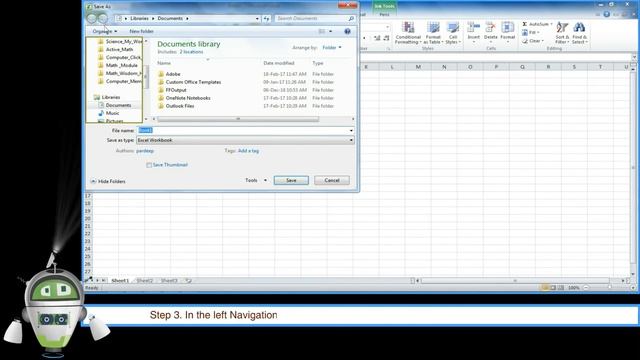Click the Normal view icon in Excel status bar

(x=545, y=288)
